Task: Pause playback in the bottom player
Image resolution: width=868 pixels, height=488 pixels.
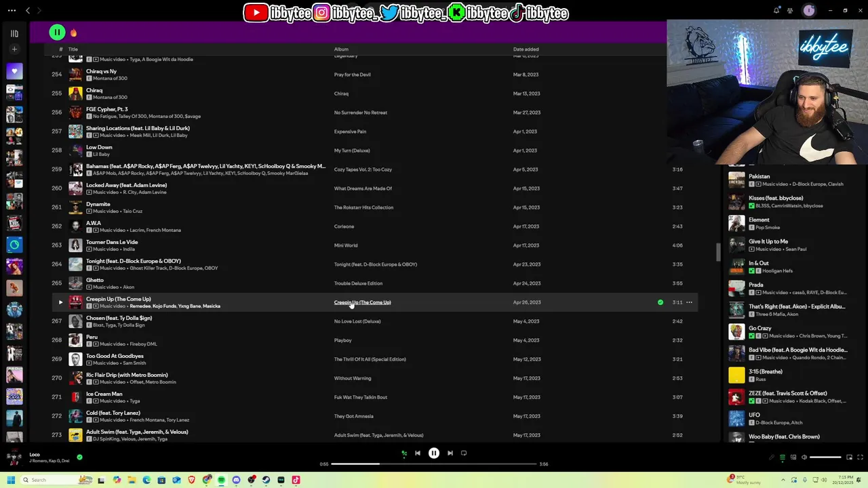Action: (434, 453)
